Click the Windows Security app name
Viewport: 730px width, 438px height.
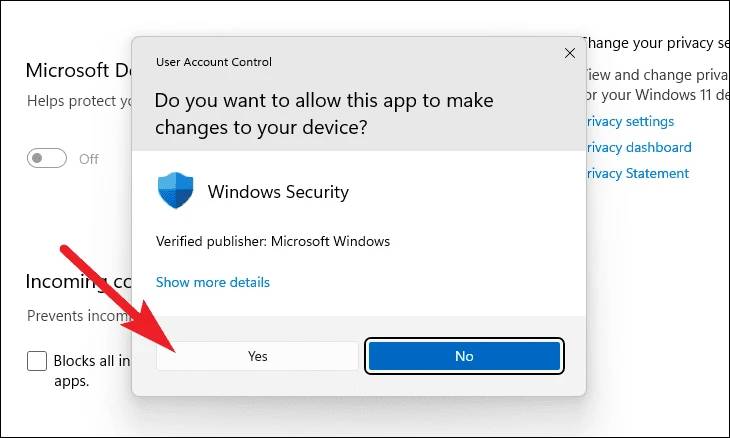pyautogui.click(x=278, y=191)
